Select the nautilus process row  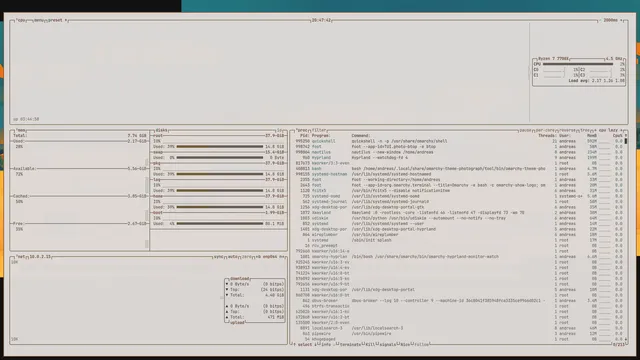459,152
